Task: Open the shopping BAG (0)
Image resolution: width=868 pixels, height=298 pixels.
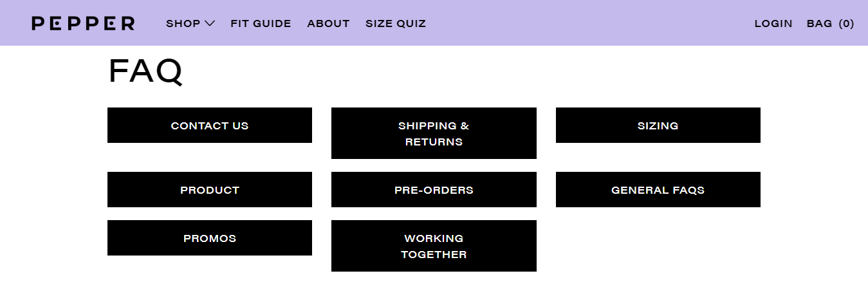Action: (x=830, y=24)
